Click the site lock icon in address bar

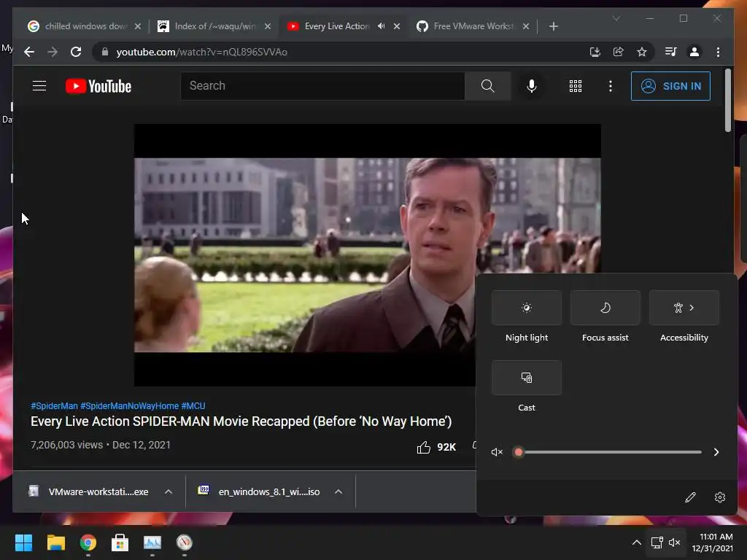pos(105,52)
